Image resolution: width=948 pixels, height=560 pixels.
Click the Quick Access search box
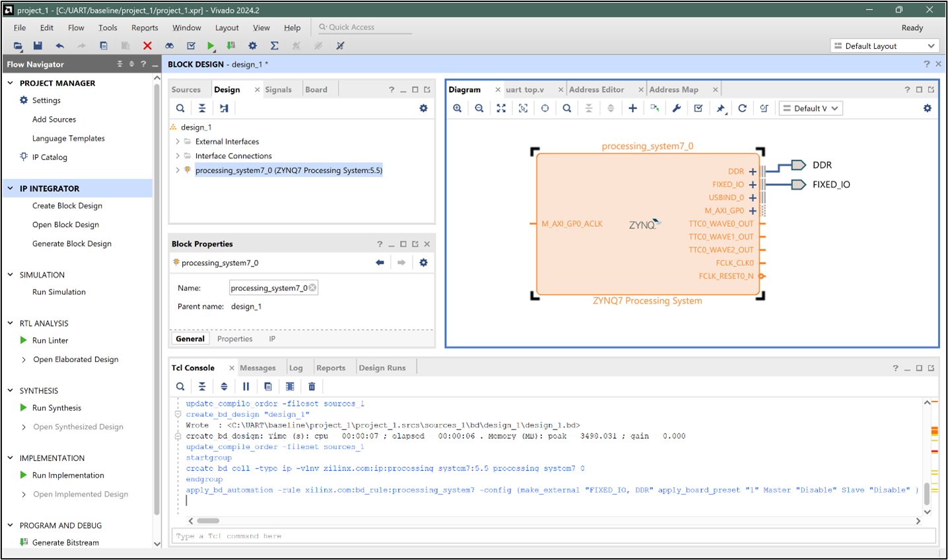pos(364,27)
